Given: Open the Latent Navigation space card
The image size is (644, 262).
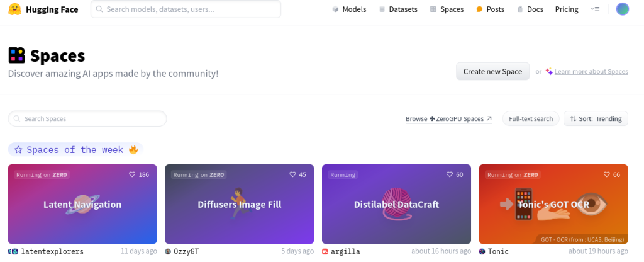Looking at the screenshot, I should point(82,204).
